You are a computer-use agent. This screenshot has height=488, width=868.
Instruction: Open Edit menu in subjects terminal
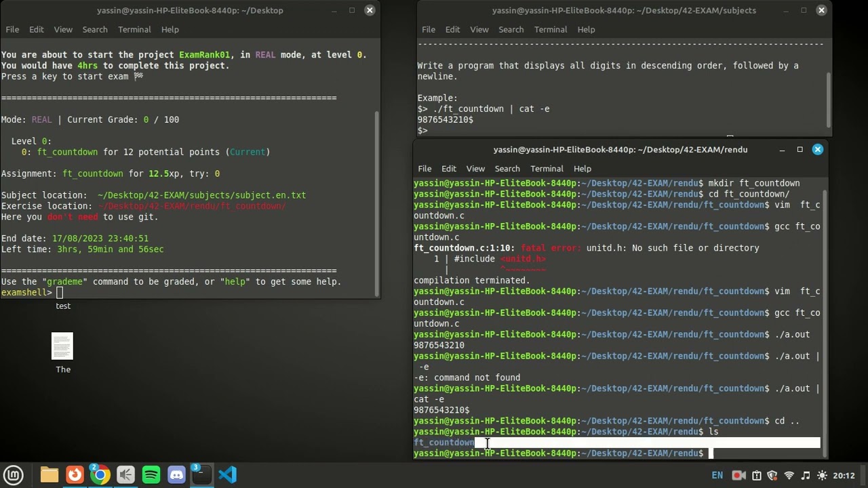coord(452,30)
